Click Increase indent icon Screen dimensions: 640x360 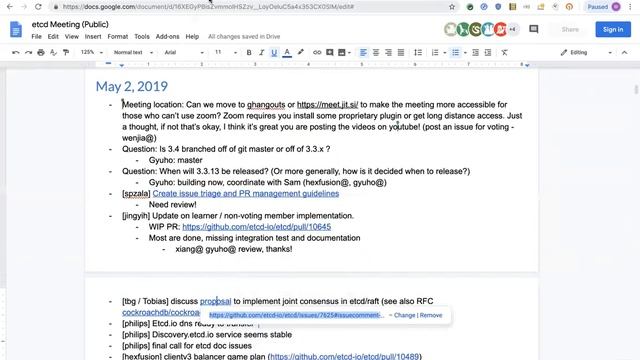488,52
